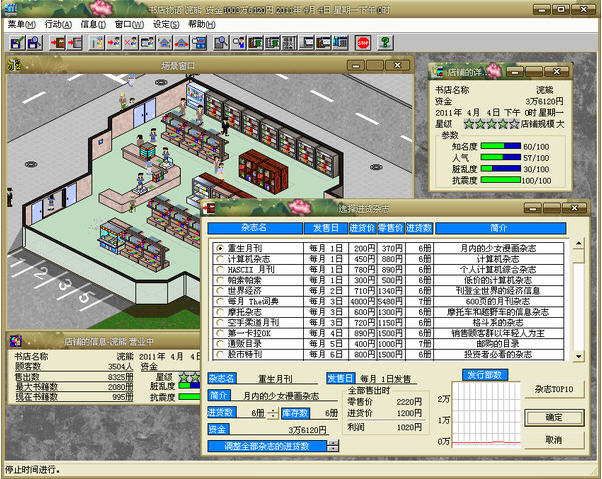Click the 进货价 column header
602x479 pixels.
[x=362, y=228]
